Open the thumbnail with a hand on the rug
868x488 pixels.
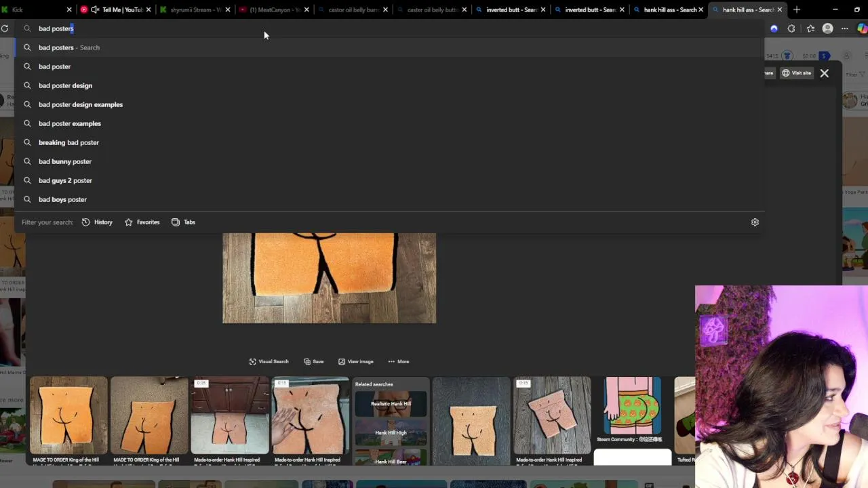pos(310,415)
